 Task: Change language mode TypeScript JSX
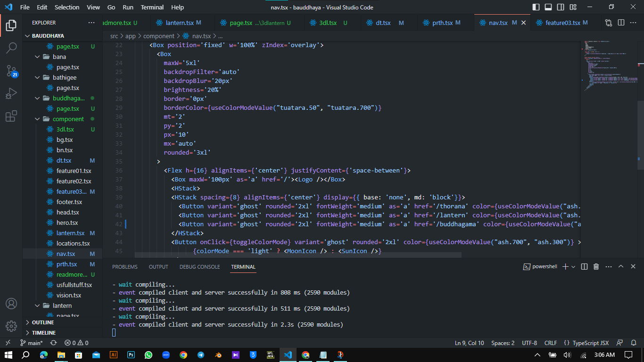586,343
